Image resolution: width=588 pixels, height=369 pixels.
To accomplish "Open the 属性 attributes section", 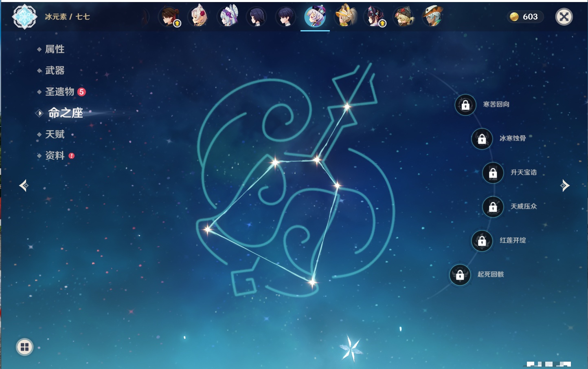I will [x=55, y=49].
